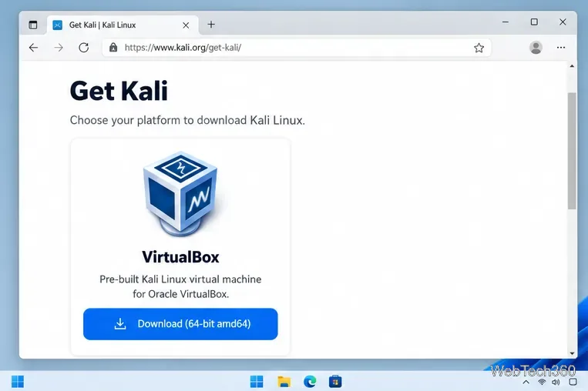This screenshot has height=391, width=588.
Task: Maximize the browser window
Action: [534, 22]
